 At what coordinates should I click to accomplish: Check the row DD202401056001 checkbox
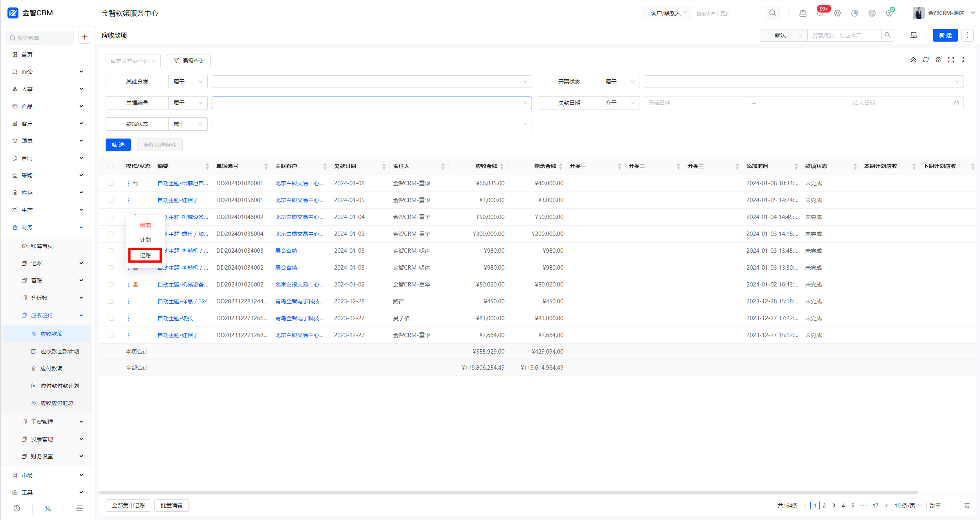click(111, 200)
